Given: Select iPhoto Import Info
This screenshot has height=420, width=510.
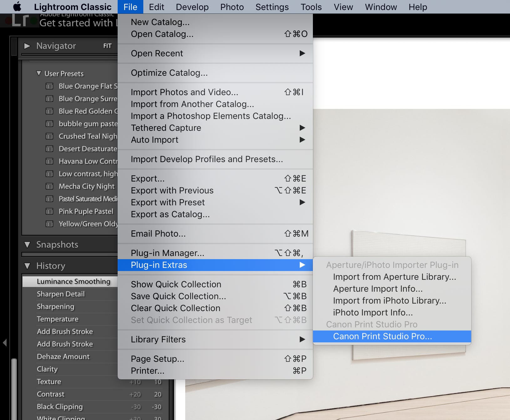Looking at the screenshot, I should point(392,312).
